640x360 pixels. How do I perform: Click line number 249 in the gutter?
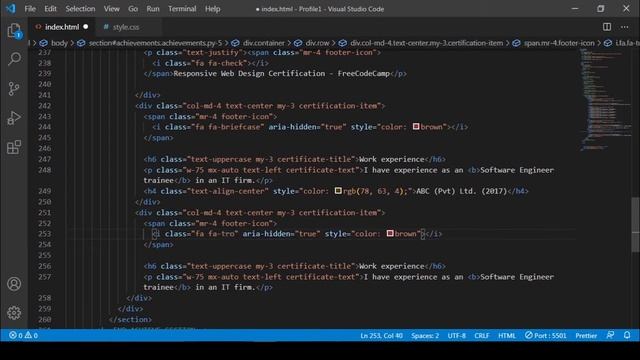pyautogui.click(x=44, y=191)
